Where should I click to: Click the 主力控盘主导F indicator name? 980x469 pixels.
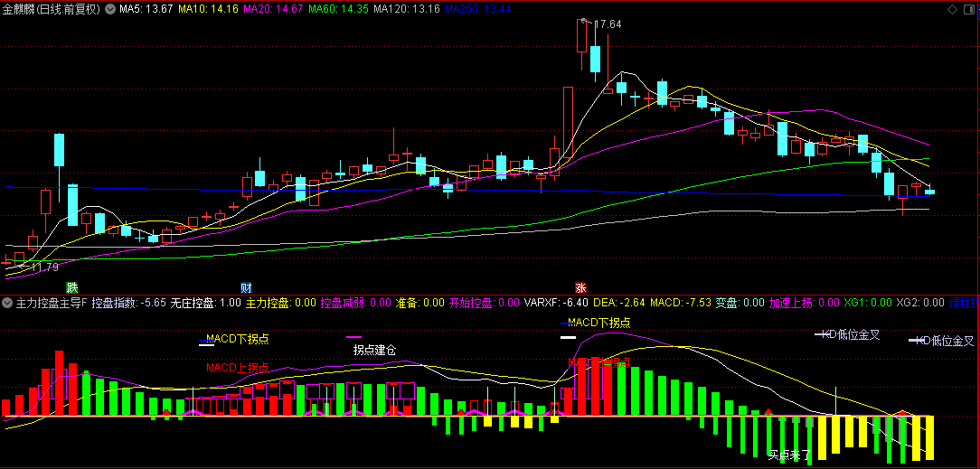[52, 304]
